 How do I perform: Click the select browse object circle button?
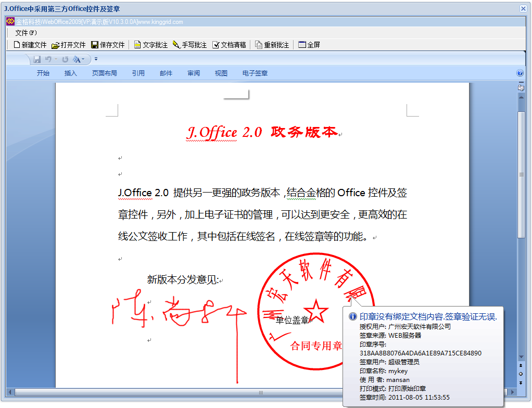coord(521,374)
